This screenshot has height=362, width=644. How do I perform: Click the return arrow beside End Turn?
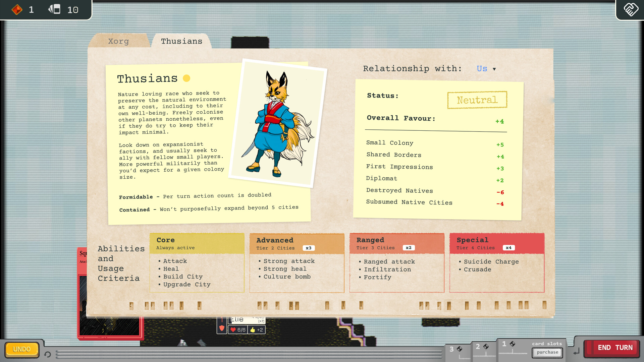pos(576,350)
